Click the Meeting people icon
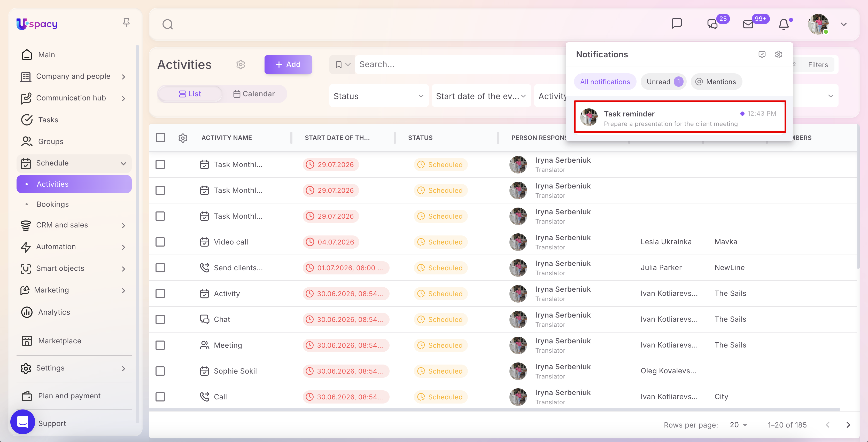 pos(204,345)
